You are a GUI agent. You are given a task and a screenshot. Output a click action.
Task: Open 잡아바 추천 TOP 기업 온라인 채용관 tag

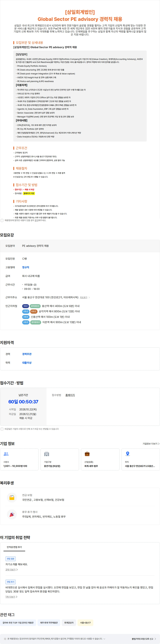(18, 623)
